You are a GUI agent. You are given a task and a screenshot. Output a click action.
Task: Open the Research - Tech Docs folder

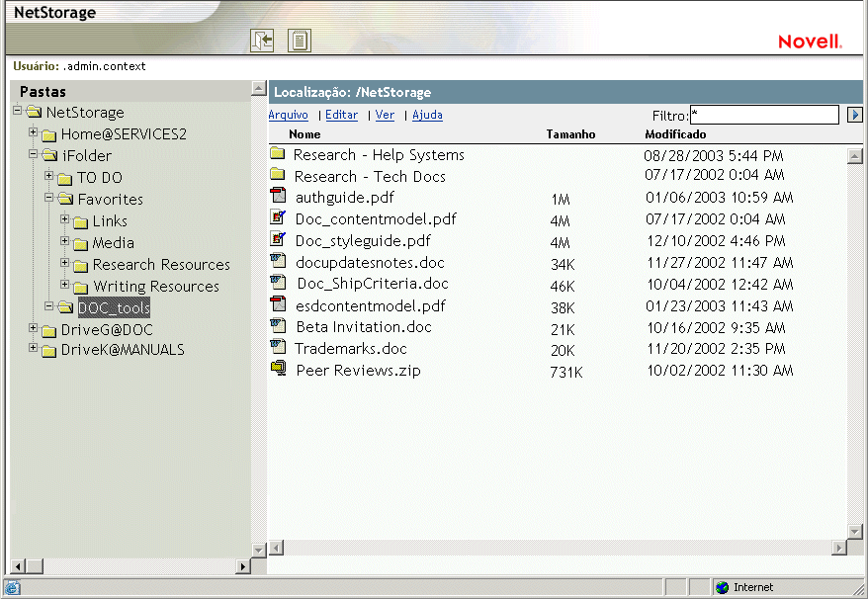[370, 177]
